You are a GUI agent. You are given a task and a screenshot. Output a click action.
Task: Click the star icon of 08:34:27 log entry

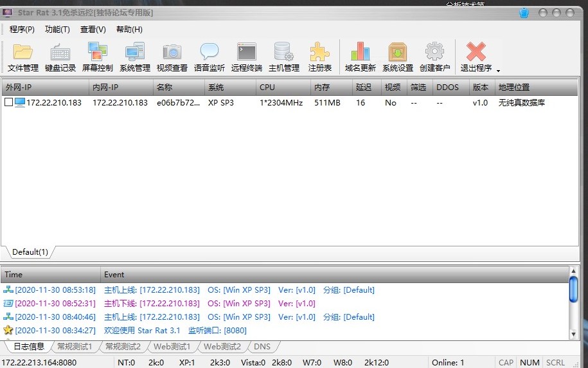pyautogui.click(x=8, y=330)
